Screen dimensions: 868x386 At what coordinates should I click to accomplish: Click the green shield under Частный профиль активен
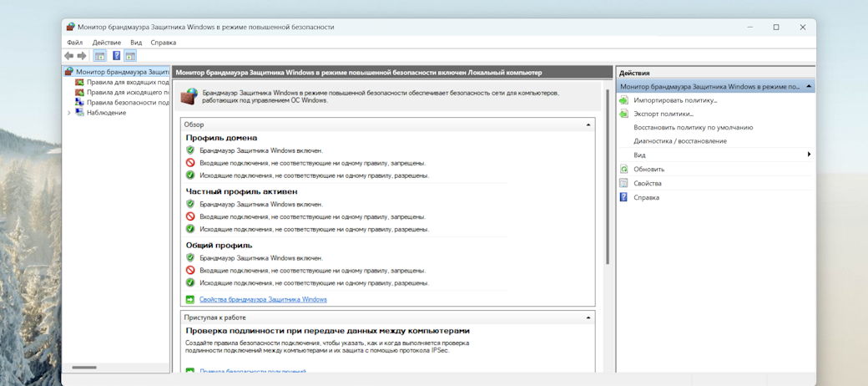pos(190,204)
